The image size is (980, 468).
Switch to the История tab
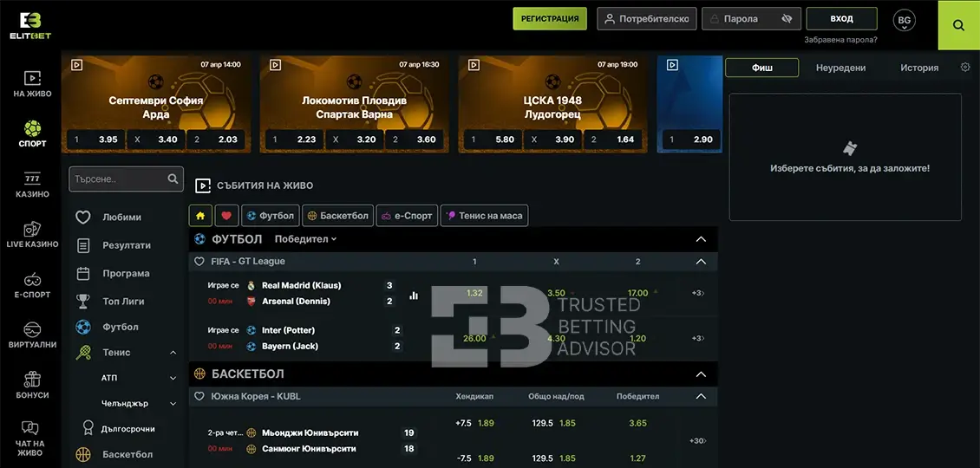(919, 68)
